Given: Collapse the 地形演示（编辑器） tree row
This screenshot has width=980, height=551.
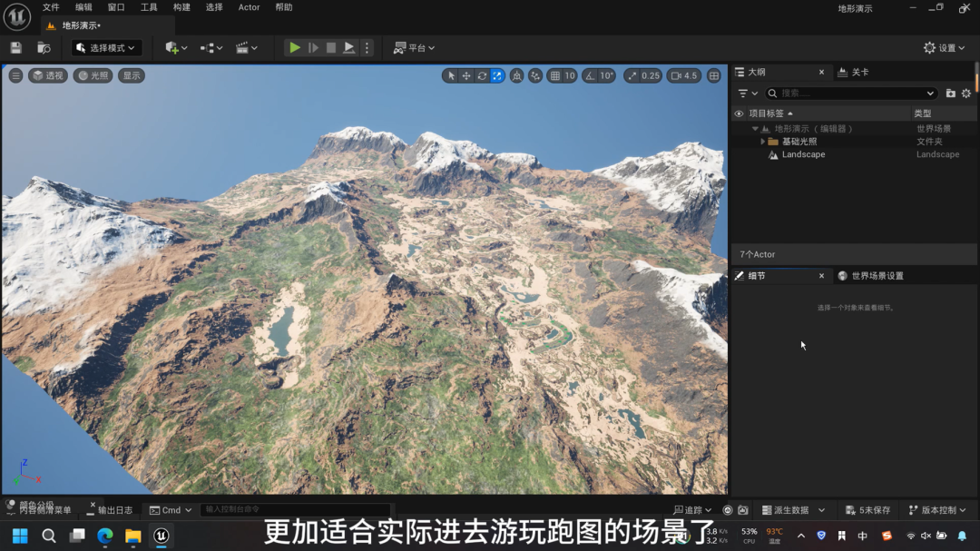Looking at the screenshot, I should coord(755,128).
